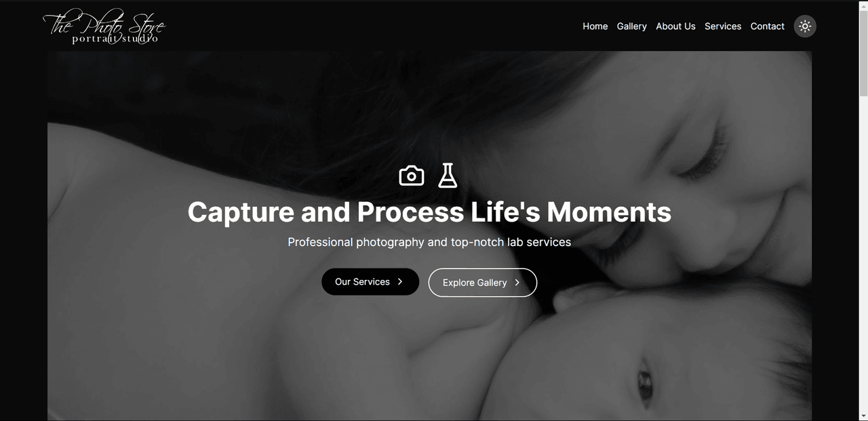Open the About Us navigation item
This screenshot has height=421, width=868.
tap(675, 26)
